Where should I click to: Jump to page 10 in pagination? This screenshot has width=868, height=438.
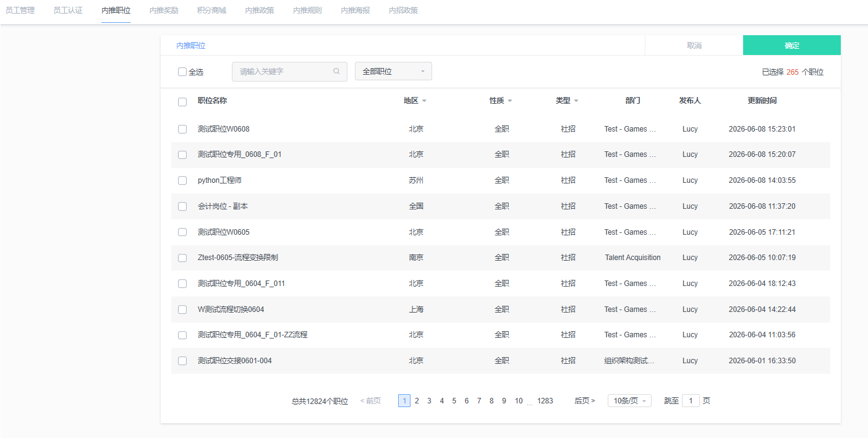pos(519,401)
